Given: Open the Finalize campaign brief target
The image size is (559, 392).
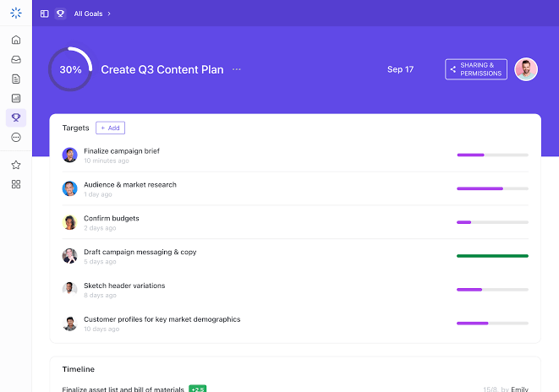Looking at the screenshot, I should pyautogui.click(x=122, y=151).
